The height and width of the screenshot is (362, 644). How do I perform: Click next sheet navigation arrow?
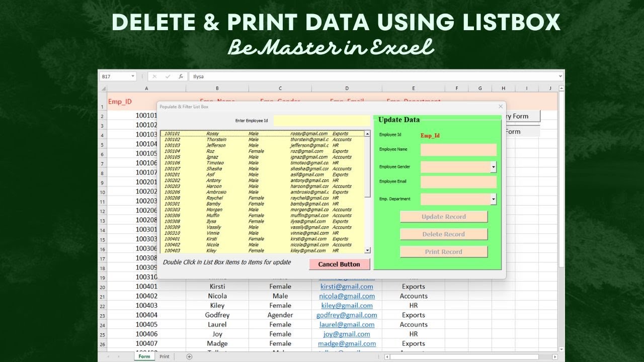(119, 356)
